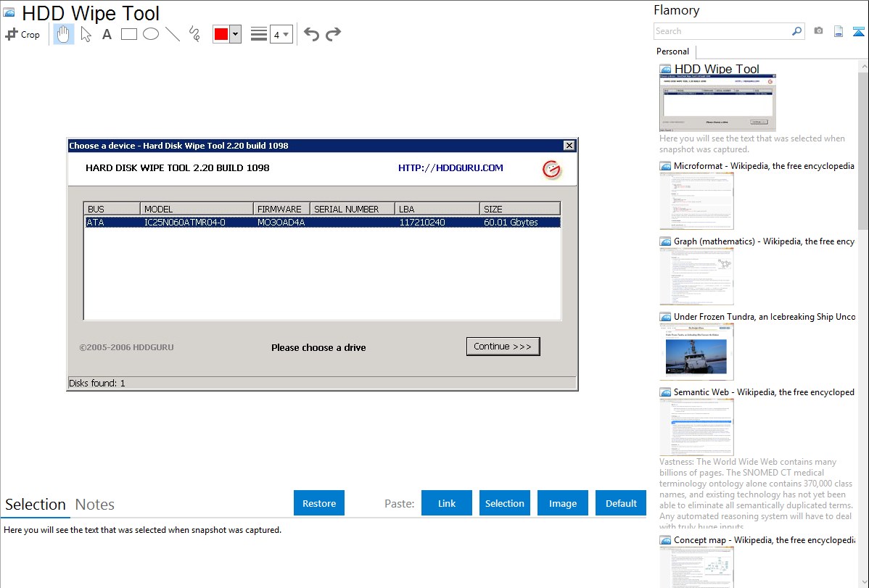Click the Graph (mathematics) snapshot title
This screenshot has width=869, height=588.
click(764, 241)
